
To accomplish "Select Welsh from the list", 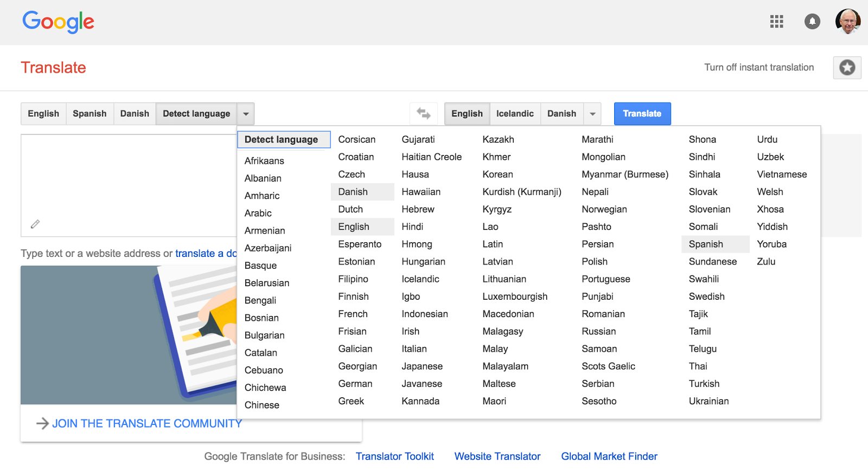I will [x=770, y=192].
